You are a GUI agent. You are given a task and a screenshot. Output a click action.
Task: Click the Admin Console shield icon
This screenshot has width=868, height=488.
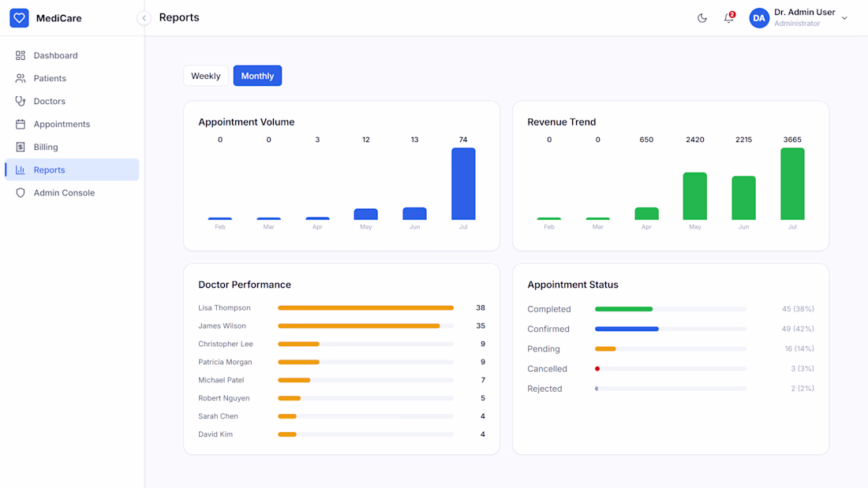click(21, 192)
